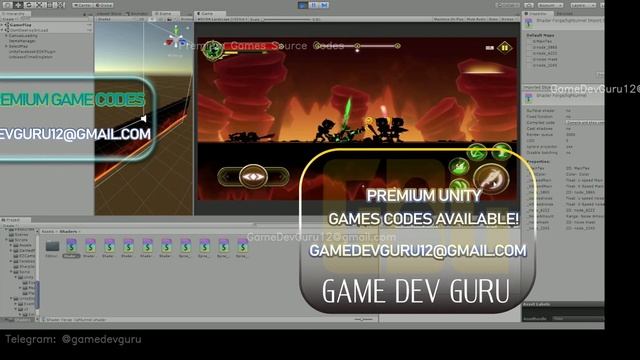Click the shader icon in Inspector header
This screenshot has height=360, width=640.
[529, 22]
